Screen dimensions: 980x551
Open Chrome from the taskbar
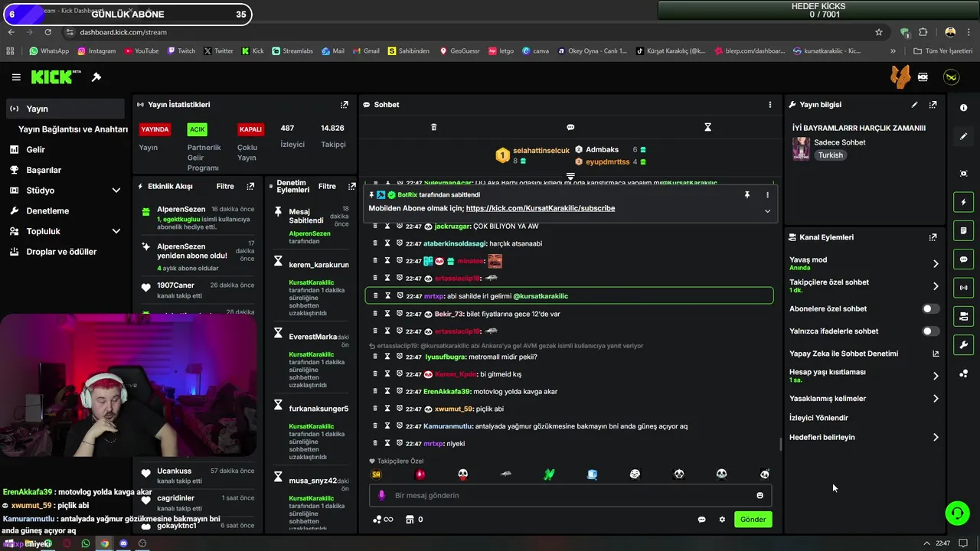click(105, 544)
